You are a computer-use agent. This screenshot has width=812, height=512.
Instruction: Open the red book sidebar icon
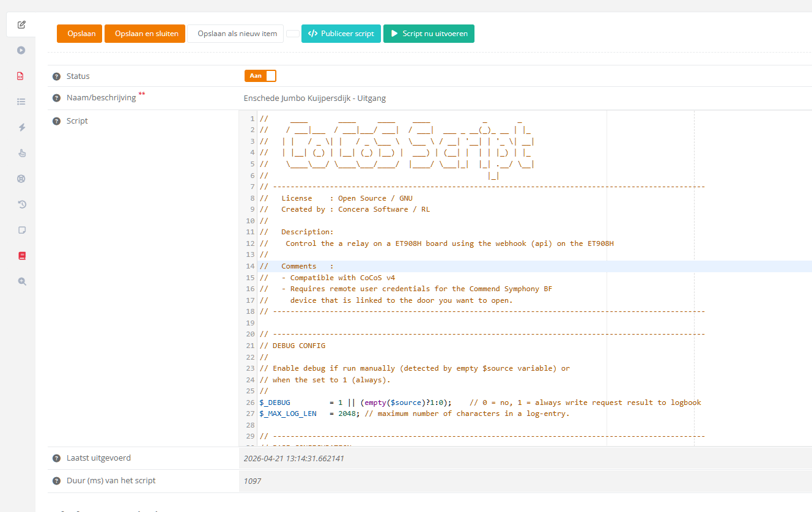click(x=21, y=256)
